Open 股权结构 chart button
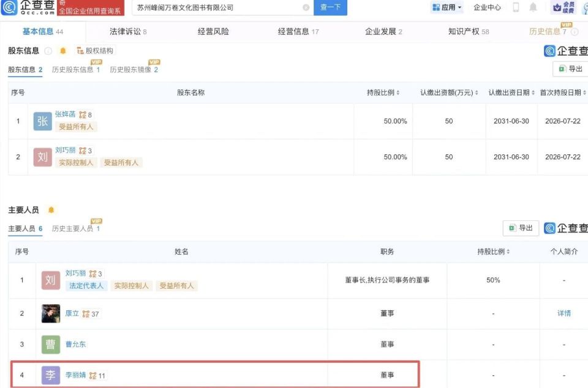 click(x=95, y=51)
